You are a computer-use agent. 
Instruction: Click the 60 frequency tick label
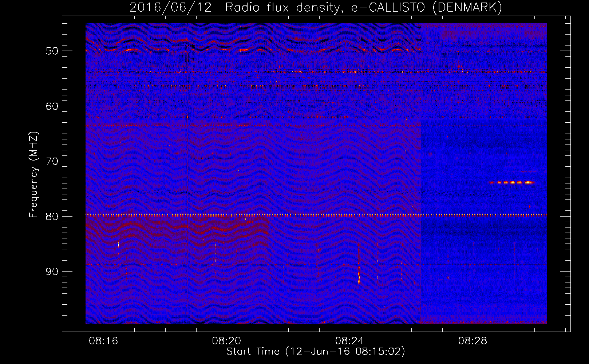coord(52,106)
